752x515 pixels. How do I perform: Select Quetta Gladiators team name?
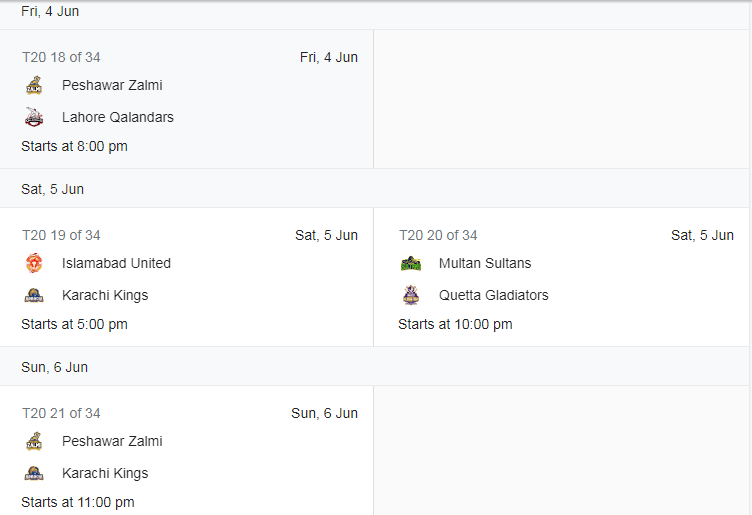(x=494, y=295)
